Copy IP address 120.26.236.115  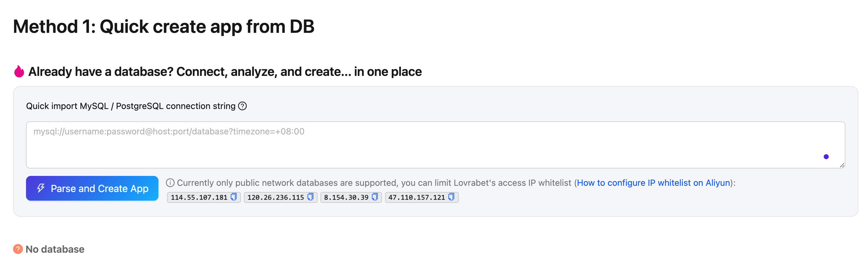310,197
